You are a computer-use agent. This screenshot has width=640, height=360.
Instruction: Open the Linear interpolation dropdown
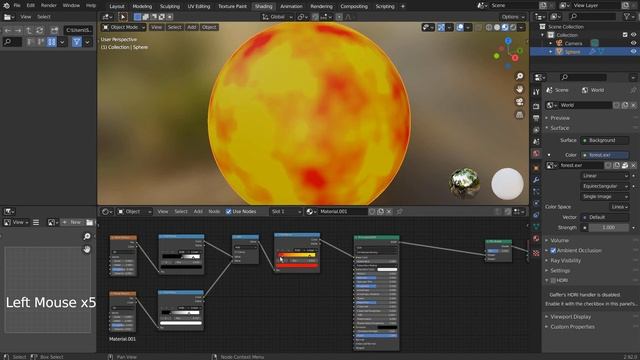click(x=605, y=176)
